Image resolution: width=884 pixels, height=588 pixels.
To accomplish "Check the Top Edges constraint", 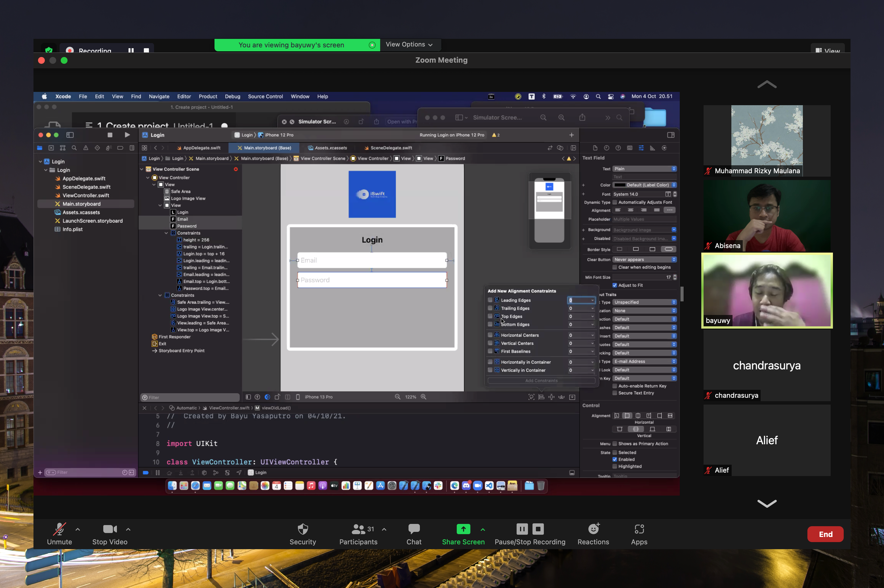I will click(x=490, y=316).
